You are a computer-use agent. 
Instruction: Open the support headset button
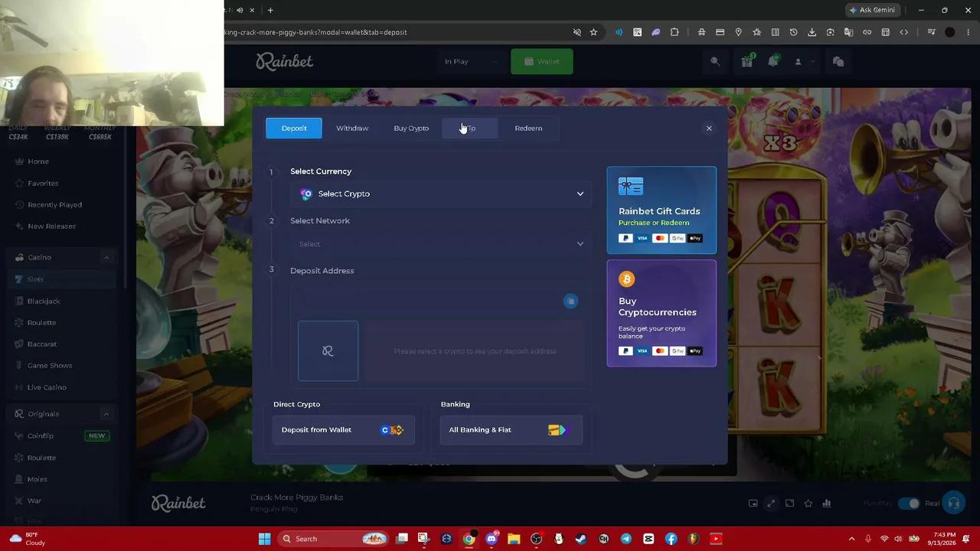(x=954, y=503)
